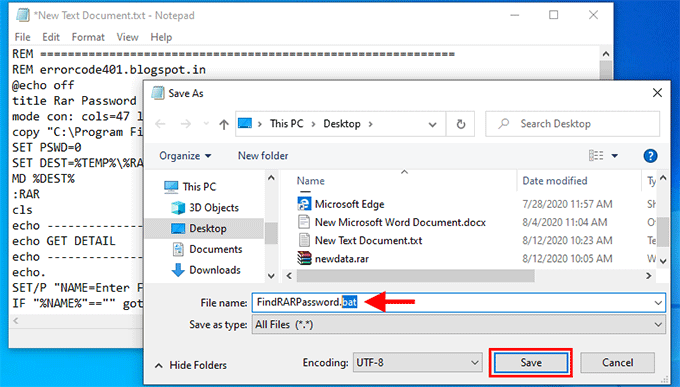The height and width of the screenshot is (387, 680).
Task: Sort by Date modified column header
Action: pos(555,181)
